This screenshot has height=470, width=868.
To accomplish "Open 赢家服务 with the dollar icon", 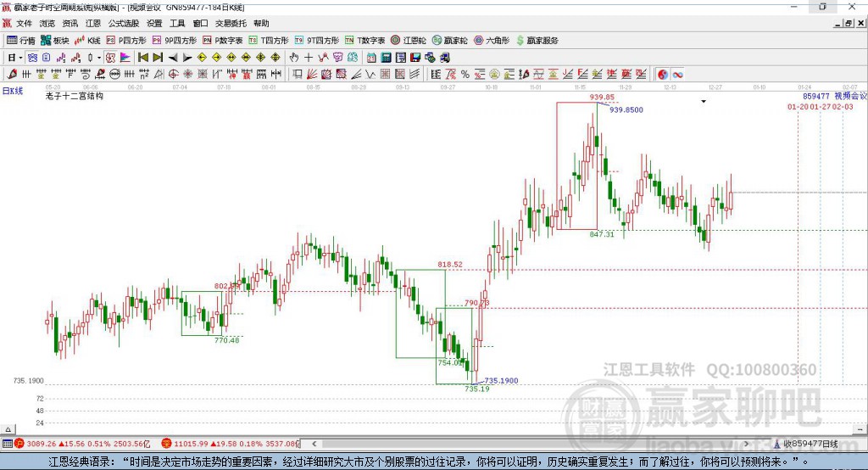I will click(537, 41).
